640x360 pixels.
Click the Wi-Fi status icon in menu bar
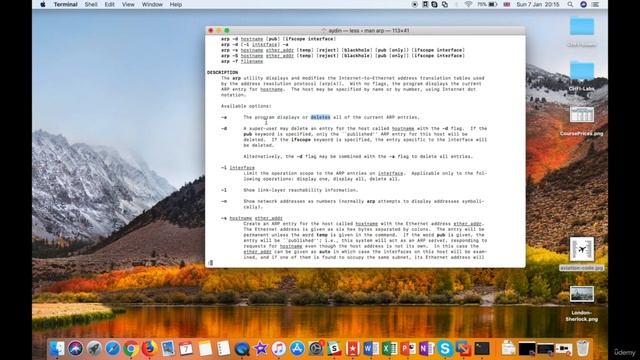pyautogui.click(x=468, y=4)
